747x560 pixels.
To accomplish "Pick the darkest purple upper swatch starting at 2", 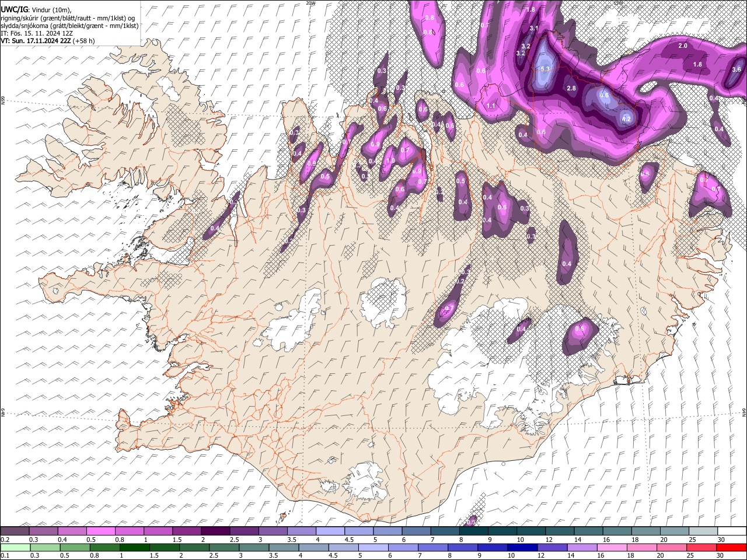I will tap(215, 531).
